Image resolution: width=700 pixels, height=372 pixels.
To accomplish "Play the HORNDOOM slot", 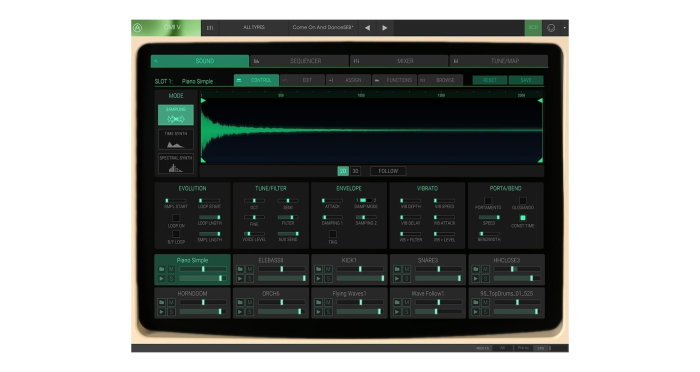I will pos(162,312).
